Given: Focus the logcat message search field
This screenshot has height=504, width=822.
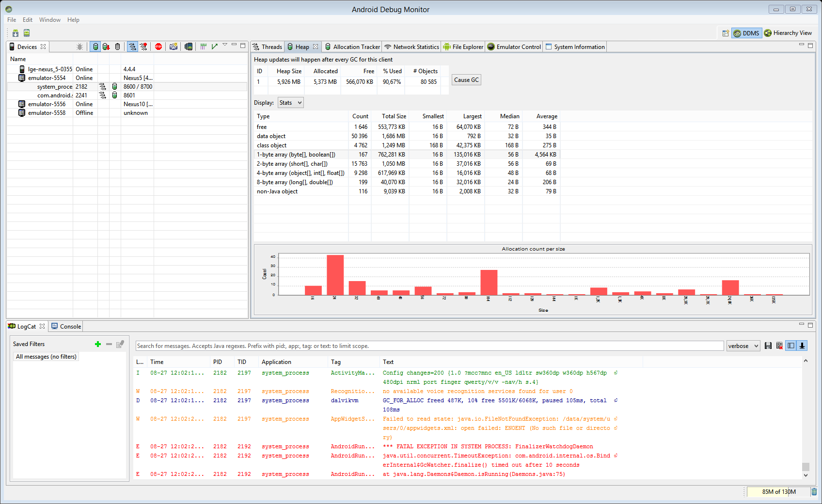Looking at the screenshot, I should [429, 346].
